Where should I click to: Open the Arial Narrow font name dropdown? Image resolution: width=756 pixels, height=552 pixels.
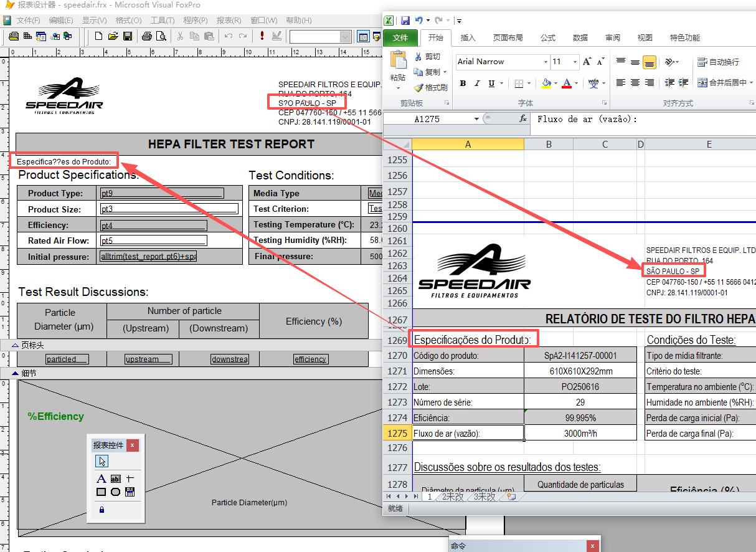coord(546,62)
